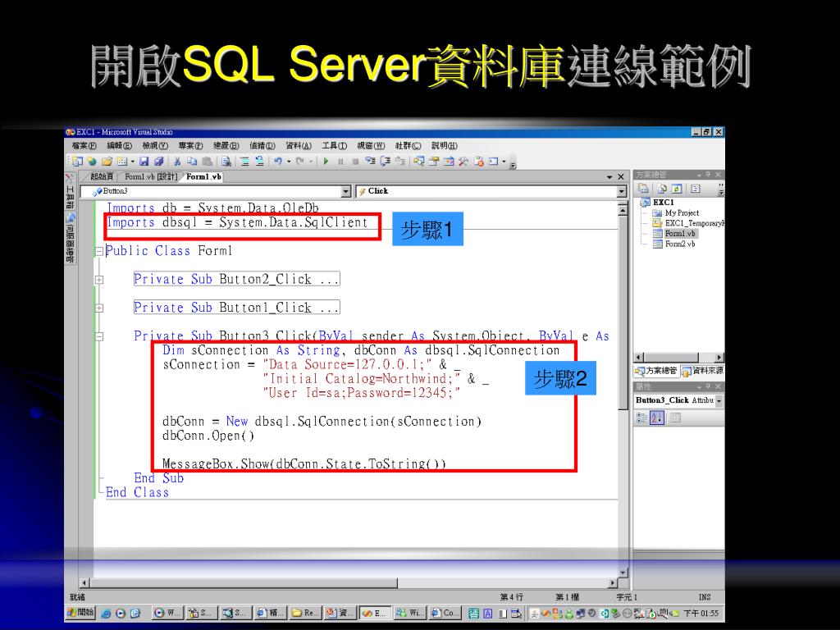Click the Stop debugging square icon
840x630 pixels.
(x=355, y=162)
